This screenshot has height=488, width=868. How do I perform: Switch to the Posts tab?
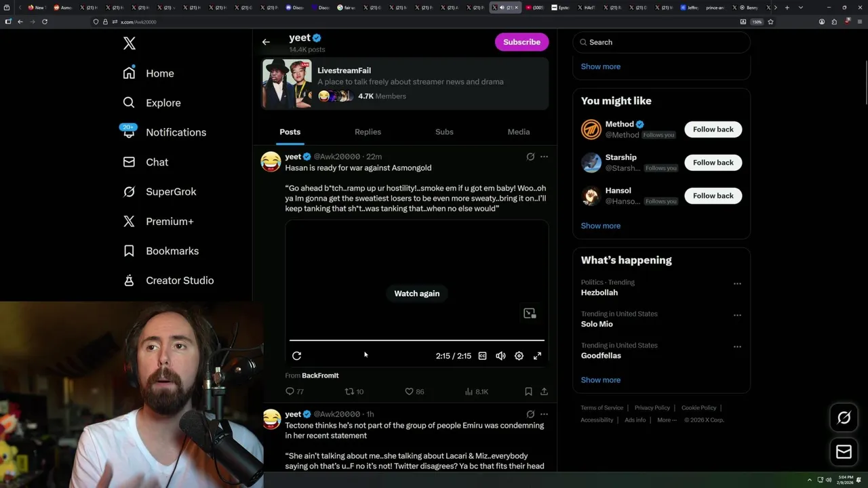coord(290,131)
